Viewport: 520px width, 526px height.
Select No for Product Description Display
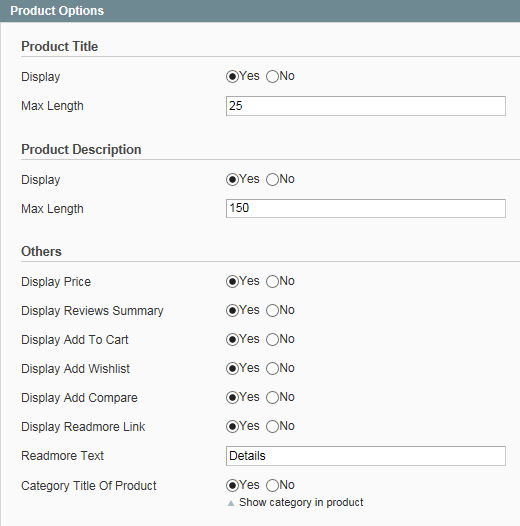pyautogui.click(x=272, y=179)
